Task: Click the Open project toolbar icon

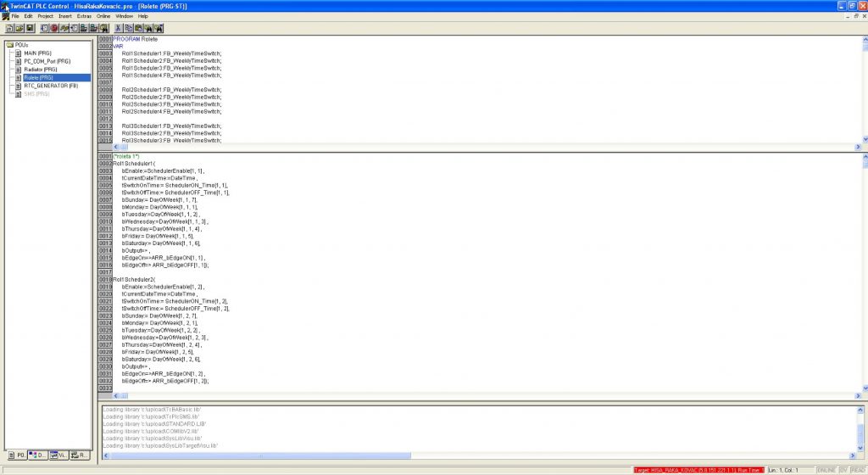Action: [19, 28]
